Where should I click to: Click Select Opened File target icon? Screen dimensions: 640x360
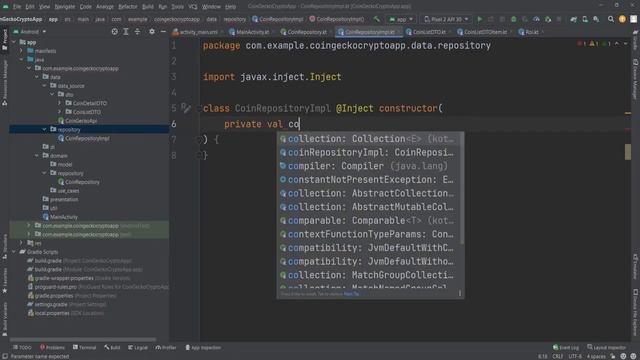[x=115, y=31]
